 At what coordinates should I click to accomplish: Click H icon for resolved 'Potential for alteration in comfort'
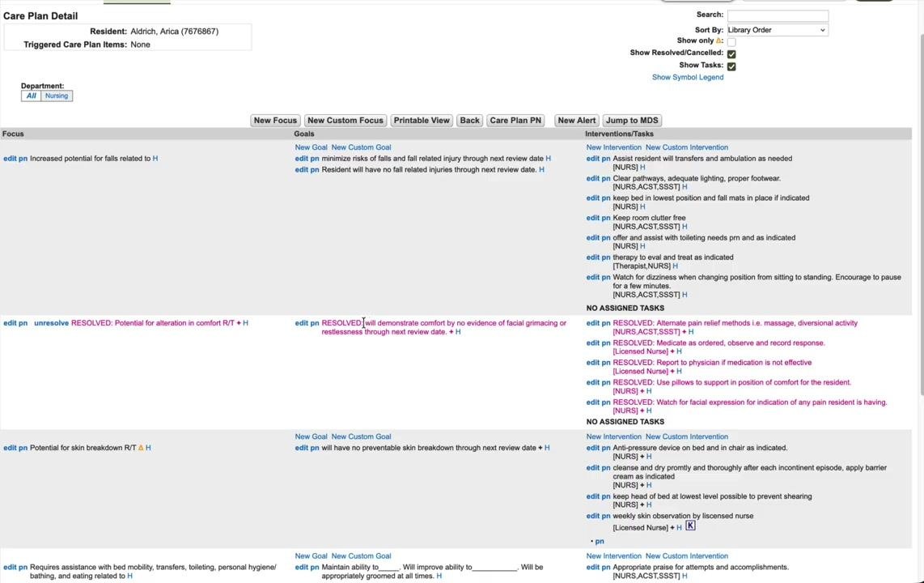[246, 323]
